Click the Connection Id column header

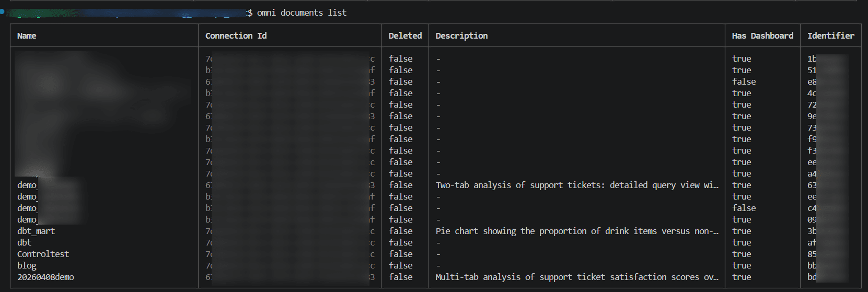(236, 36)
